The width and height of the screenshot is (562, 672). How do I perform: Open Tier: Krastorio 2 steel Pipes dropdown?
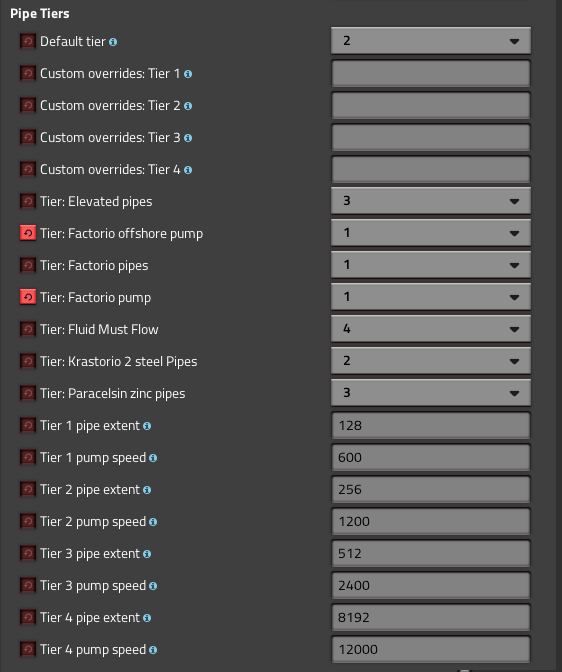coord(431,361)
